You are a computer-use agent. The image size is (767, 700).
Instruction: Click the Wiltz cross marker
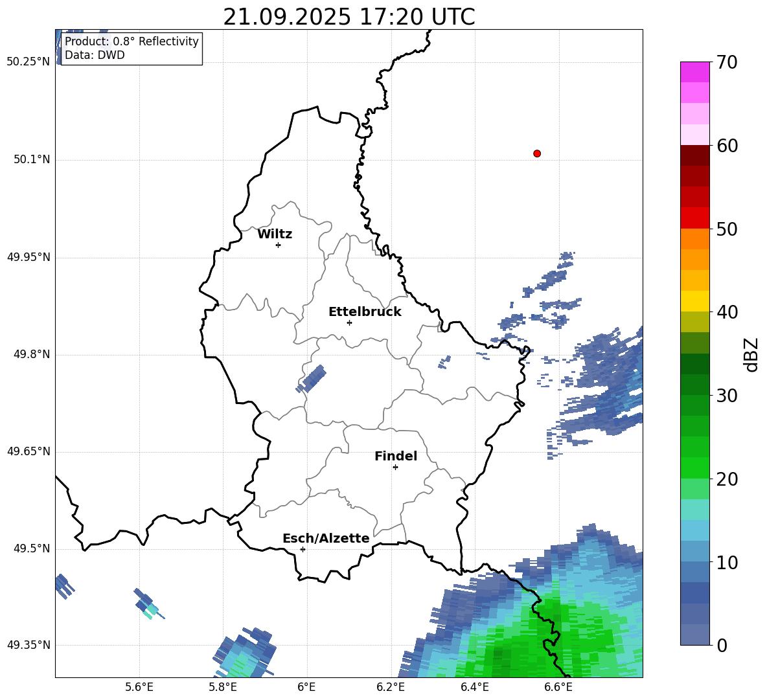279,245
